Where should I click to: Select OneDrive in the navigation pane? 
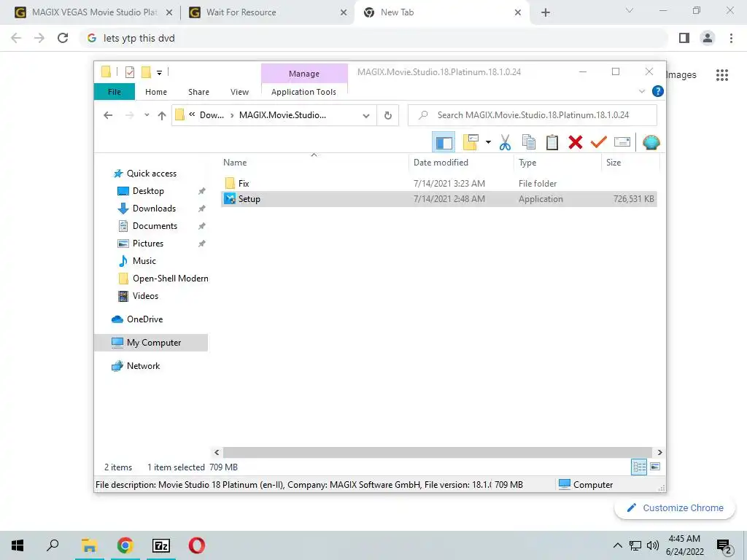point(144,319)
